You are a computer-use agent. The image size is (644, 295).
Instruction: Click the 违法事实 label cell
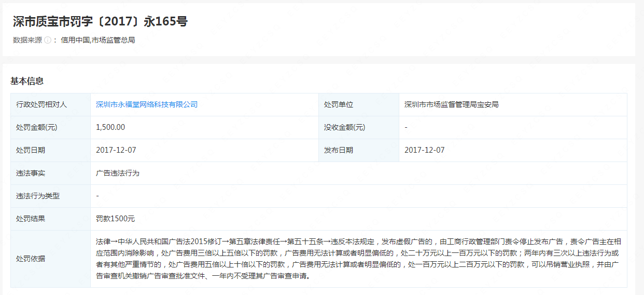click(x=51, y=173)
